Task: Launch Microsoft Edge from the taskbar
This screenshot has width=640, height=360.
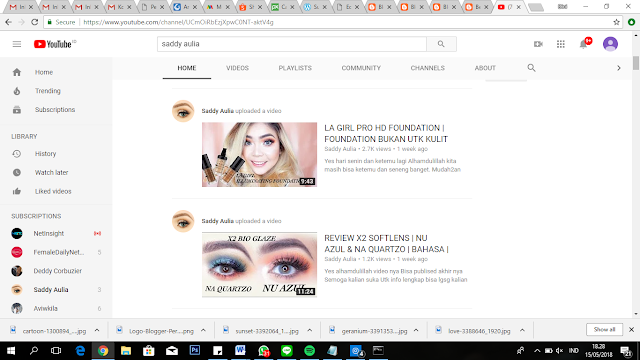Action: click(x=80, y=351)
